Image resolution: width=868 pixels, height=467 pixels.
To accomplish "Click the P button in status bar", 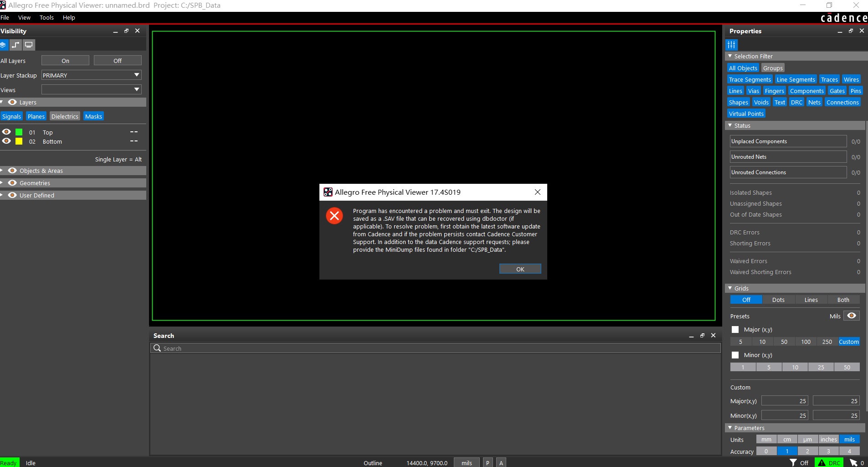I will 488,463.
